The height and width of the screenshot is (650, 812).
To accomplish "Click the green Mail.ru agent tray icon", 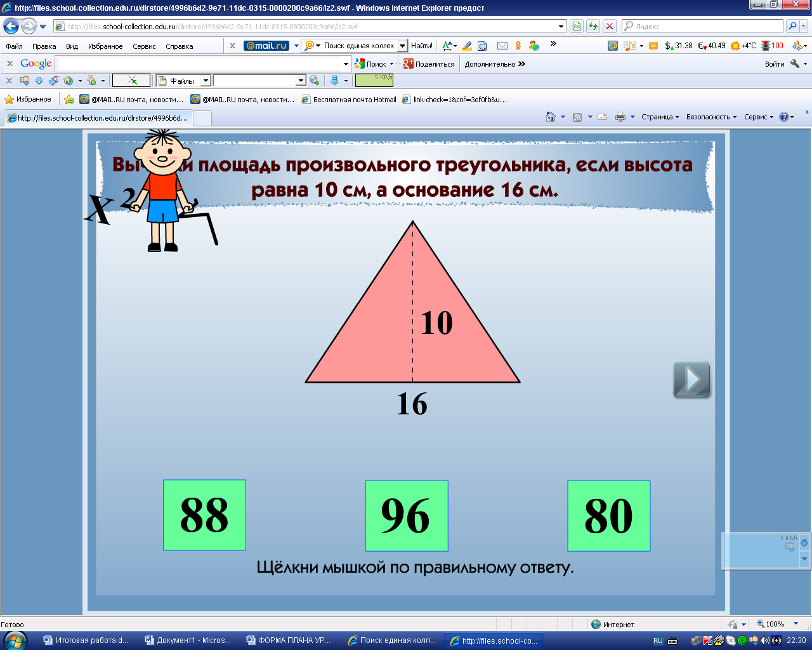I will point(742,640).
